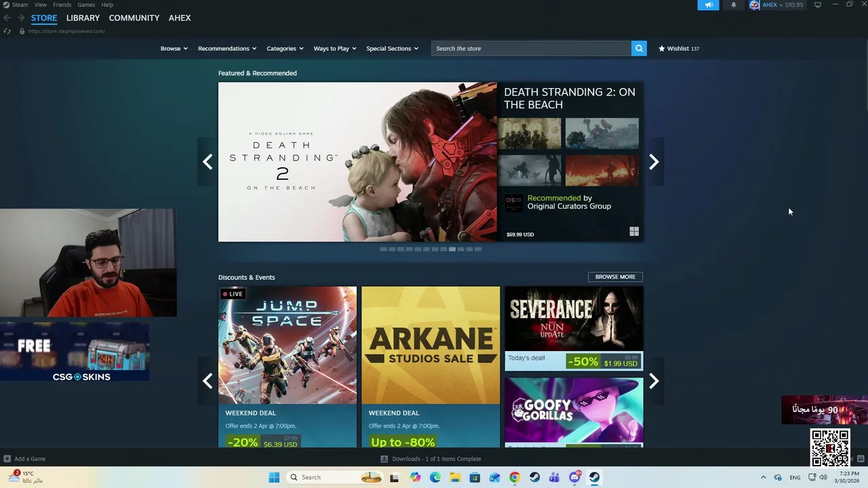This screenshot has width=868, height=488.
Task: Click the Windows taskbar Search box
Action: point(334,477)
